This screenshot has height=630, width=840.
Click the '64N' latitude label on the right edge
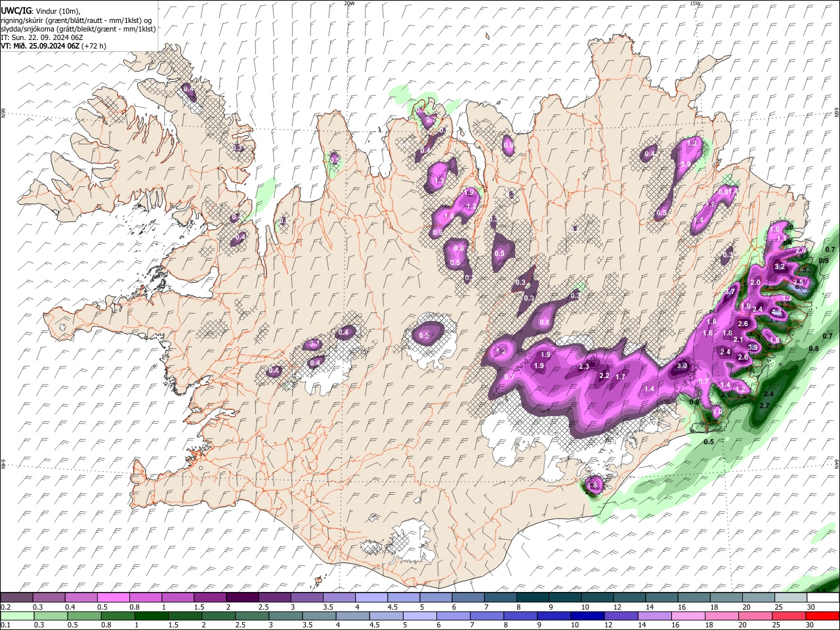[x=837, y=463]
